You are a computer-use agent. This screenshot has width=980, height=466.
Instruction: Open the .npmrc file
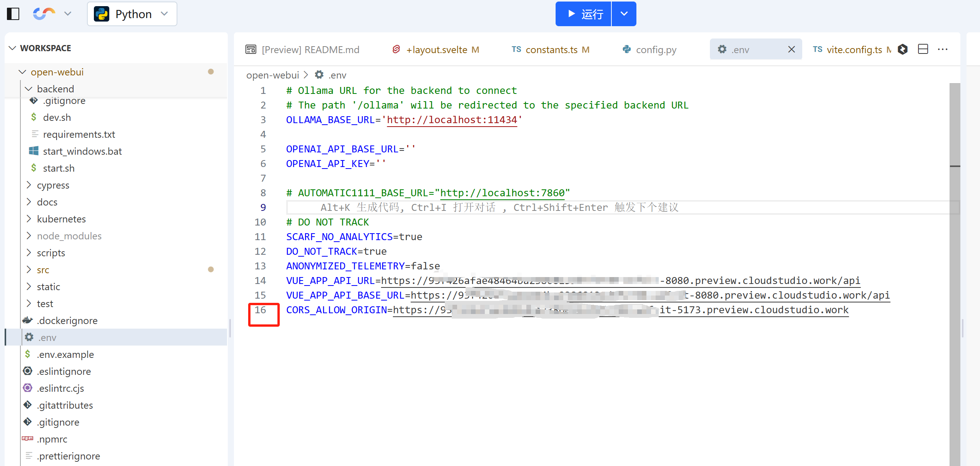coord(52,439)
